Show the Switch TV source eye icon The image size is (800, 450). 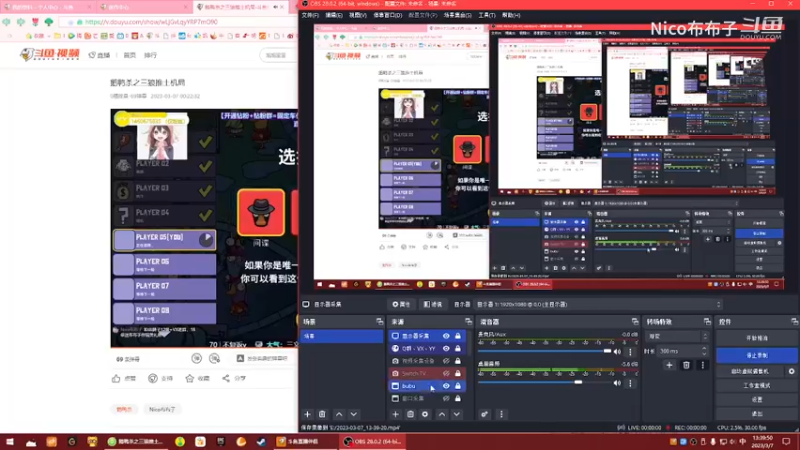[x=446, y=373]
